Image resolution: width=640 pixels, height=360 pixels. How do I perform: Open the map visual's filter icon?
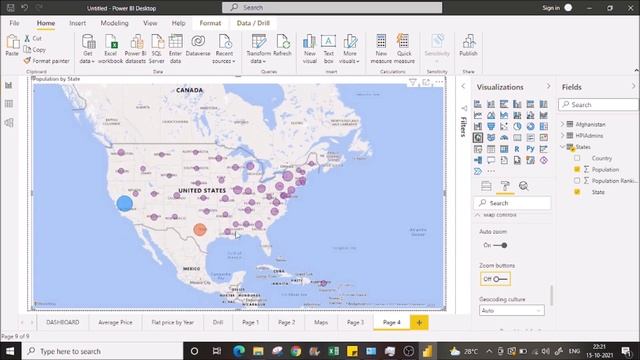(x=413, y=82)
